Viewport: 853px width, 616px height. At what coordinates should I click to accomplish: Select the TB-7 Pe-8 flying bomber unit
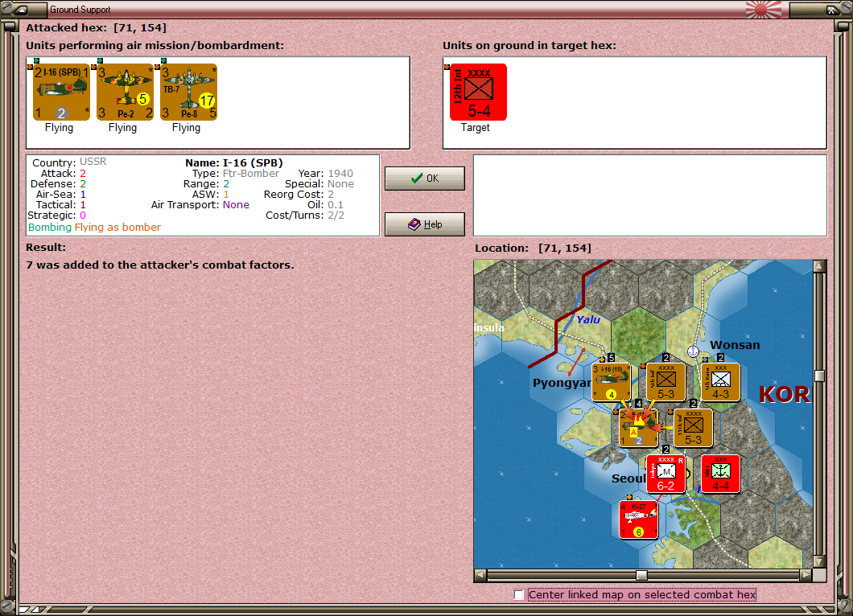(188, 92)
